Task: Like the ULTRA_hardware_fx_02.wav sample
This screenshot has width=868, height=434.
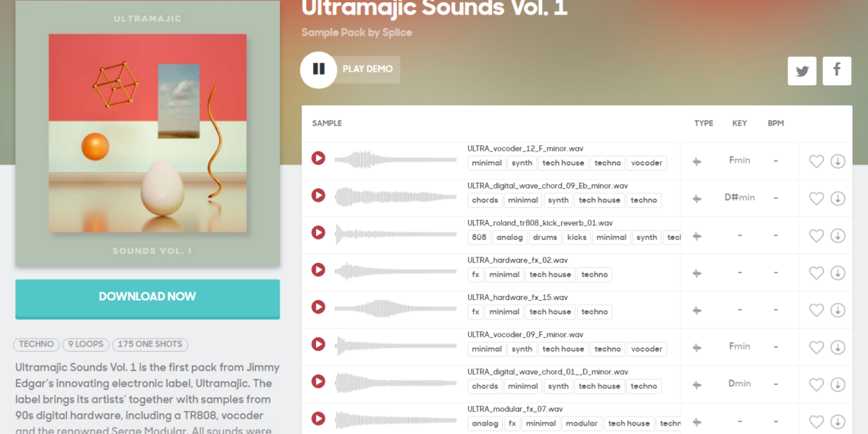Action: tap(816, 273)
